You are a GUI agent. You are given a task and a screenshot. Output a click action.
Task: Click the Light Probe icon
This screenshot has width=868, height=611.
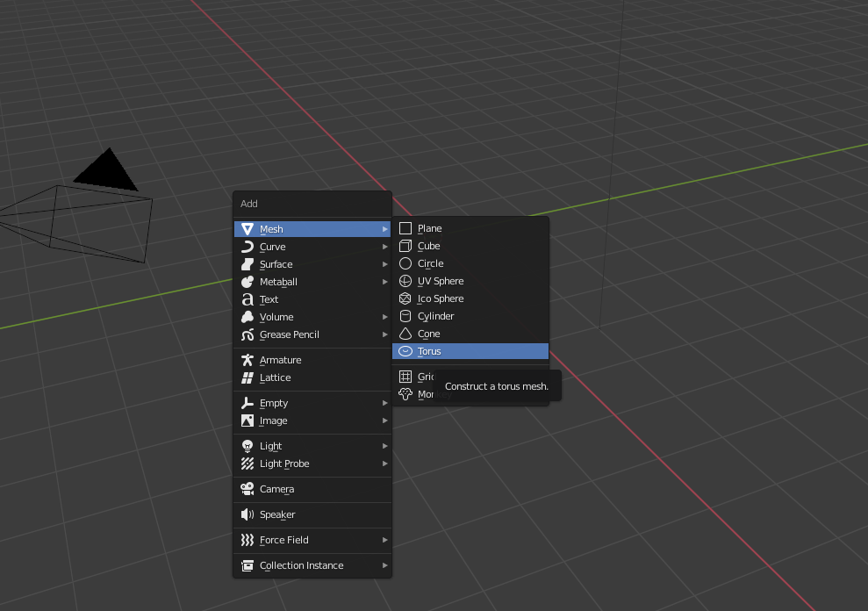[x=247, y=464]
